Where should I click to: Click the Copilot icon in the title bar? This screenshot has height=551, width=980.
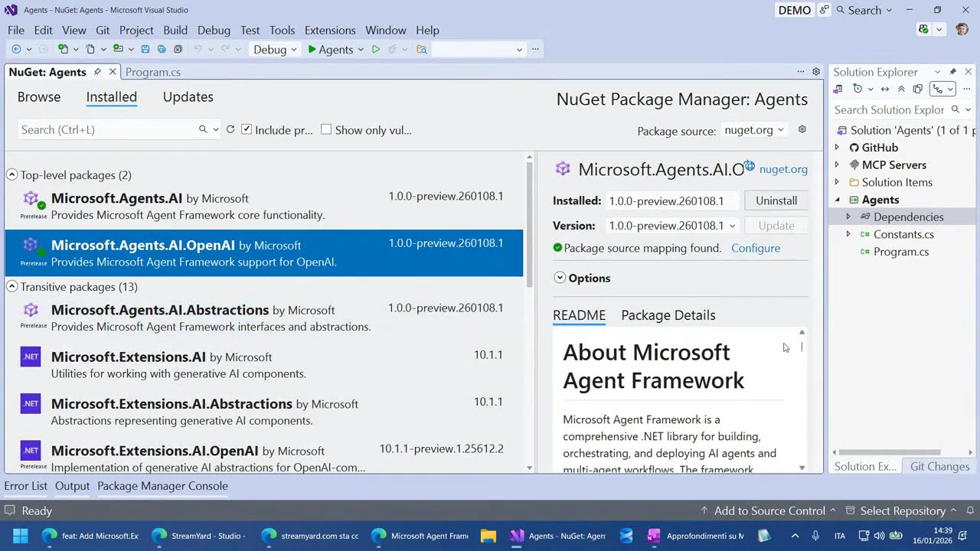click(924, 29)
